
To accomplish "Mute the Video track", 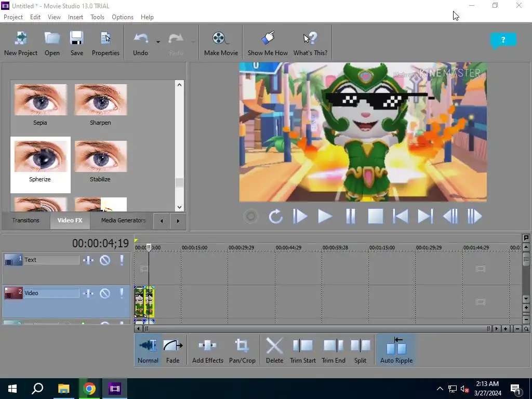I will click(x=105, y=293).
